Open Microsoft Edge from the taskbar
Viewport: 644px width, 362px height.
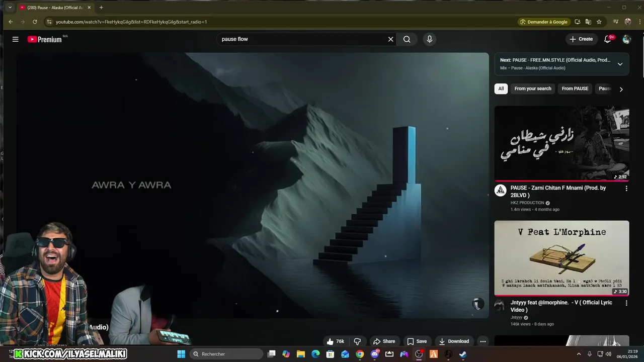(x=315, y=354)
